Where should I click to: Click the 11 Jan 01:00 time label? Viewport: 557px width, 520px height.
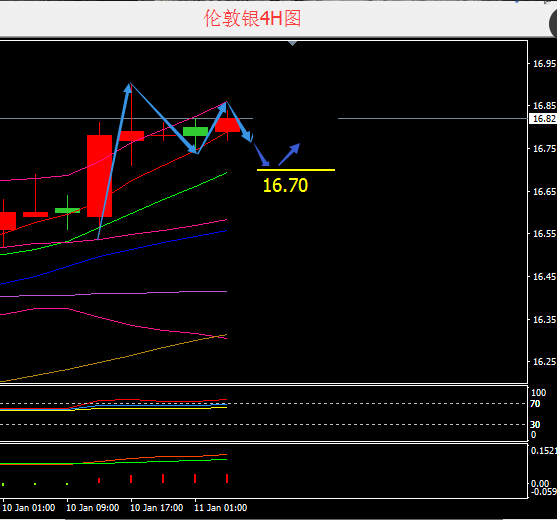tap(221, 508)
